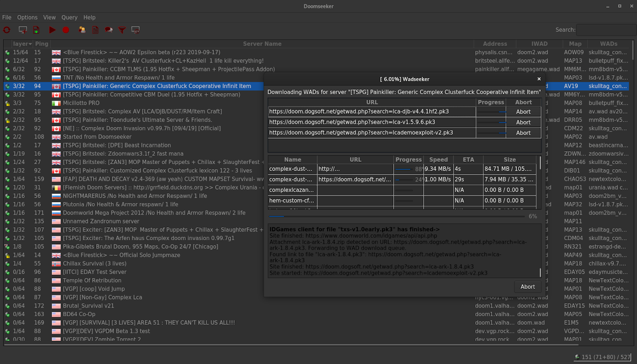Screen dimensions: 637x364
Task: Select server '[VGP] [coop] Void Jump'
Action: [x=93, y=289]
